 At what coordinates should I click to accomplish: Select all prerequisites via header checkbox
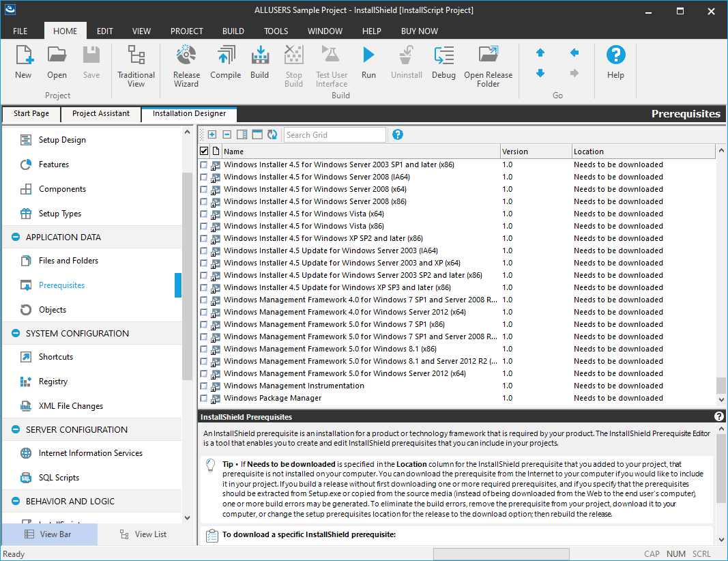point(203,151)
